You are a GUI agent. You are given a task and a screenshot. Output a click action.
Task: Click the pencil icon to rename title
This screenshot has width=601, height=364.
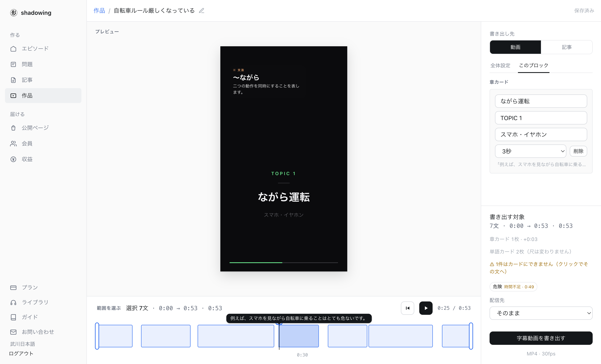pos(201,11)
